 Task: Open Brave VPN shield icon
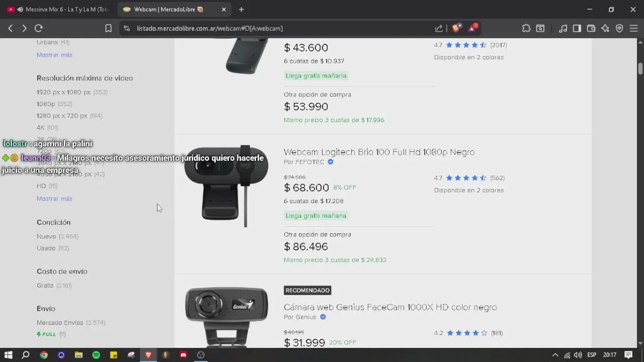[619, 28]
